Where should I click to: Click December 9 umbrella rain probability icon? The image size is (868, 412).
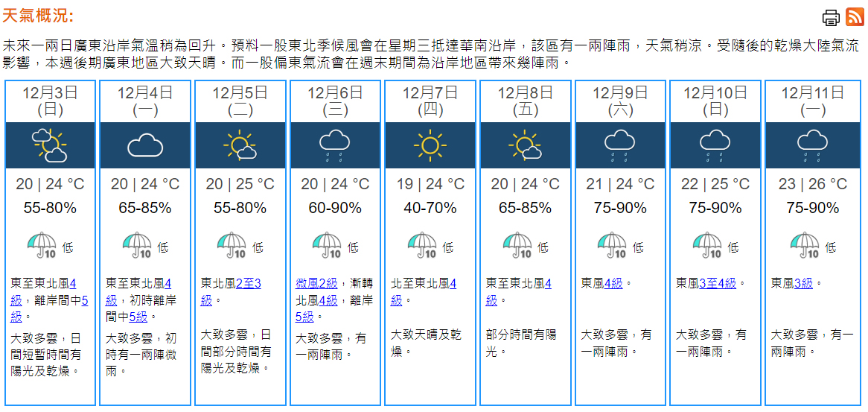(612, 244)
